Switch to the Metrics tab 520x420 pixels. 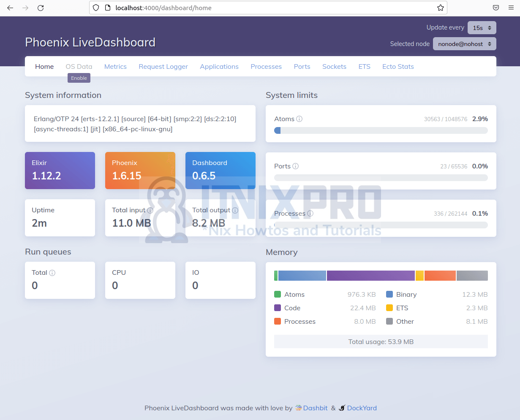115,67
